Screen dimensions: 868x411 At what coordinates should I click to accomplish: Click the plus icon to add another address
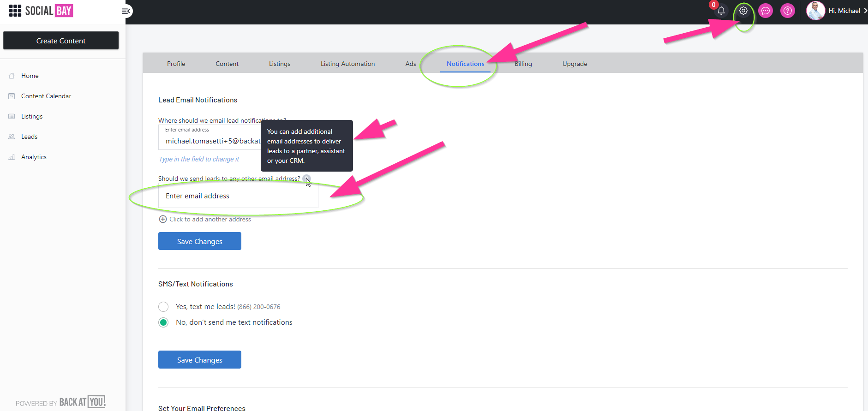163,219
